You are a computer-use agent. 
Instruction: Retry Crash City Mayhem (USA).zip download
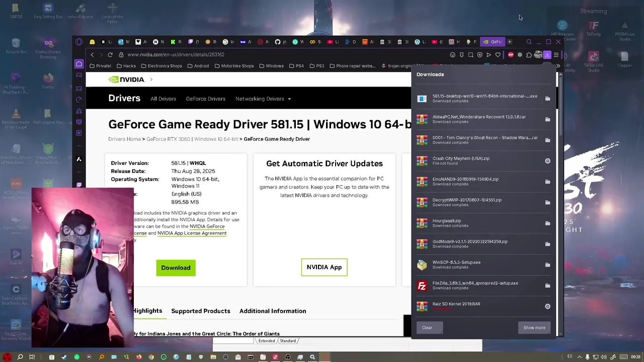point(547,161)
